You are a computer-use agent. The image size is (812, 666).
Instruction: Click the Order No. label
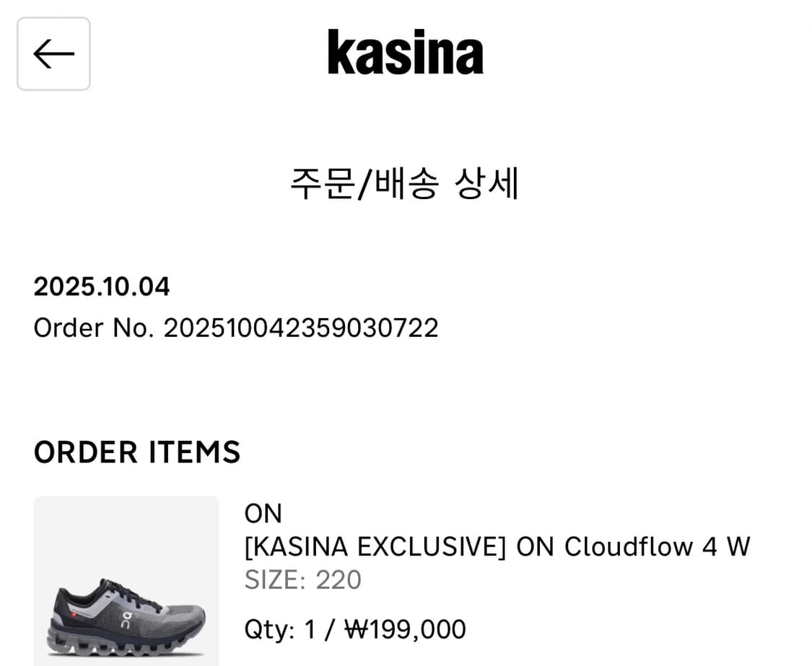[x=94, y=328]
